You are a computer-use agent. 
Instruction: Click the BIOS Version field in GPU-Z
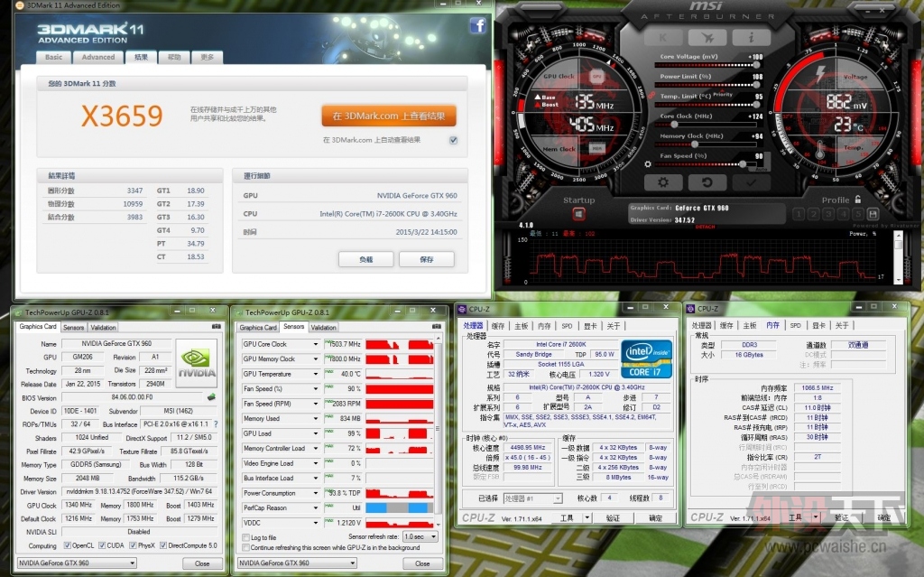tap(132, 397)
